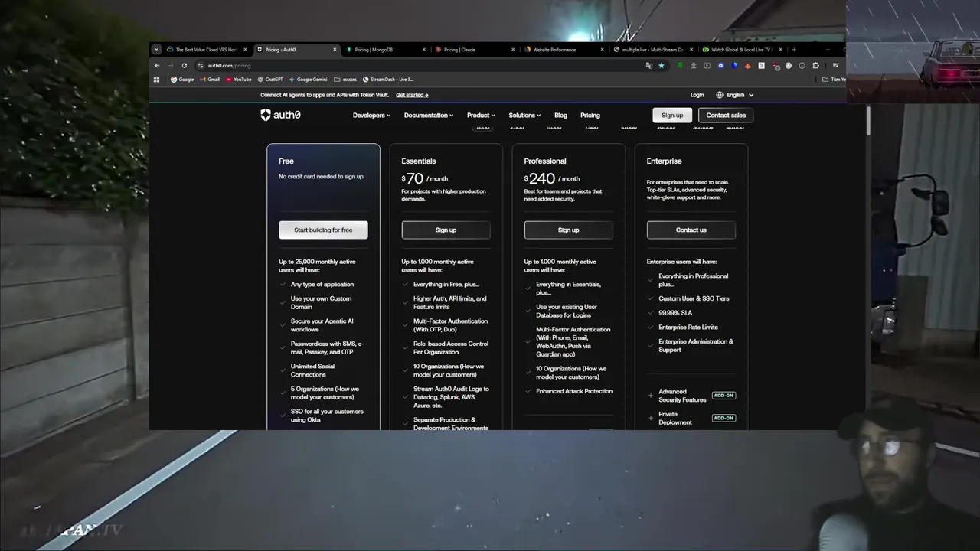Screen dimensions: 980x551
Task: Expand Private Deployment add-on plus
Action: (651, 418)
